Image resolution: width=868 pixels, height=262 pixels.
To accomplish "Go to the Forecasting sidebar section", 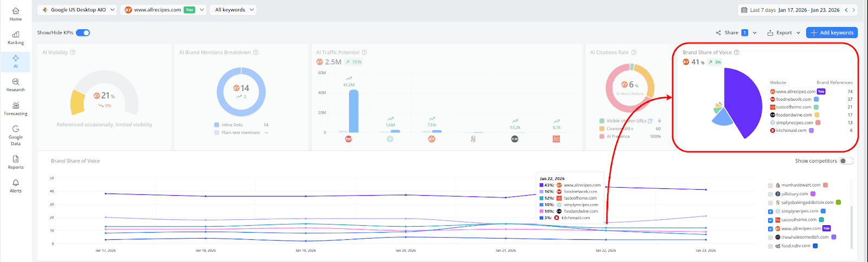I will (x=16, y=108).
